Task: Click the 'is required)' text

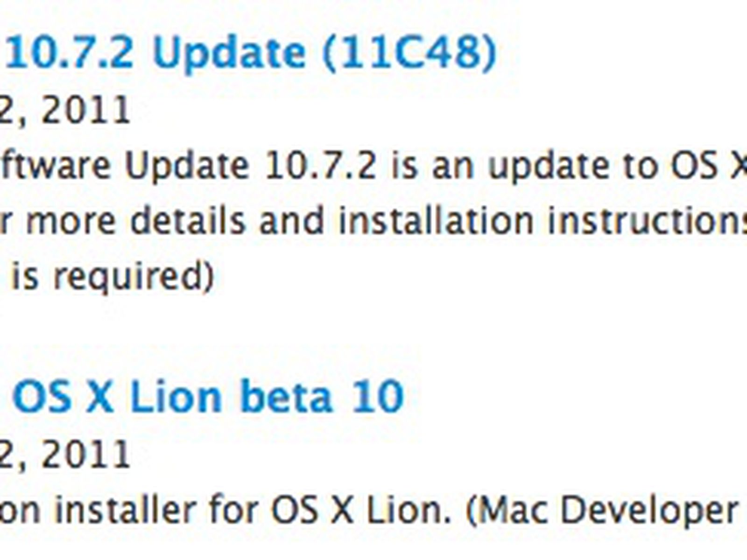Action: [112, 277]
